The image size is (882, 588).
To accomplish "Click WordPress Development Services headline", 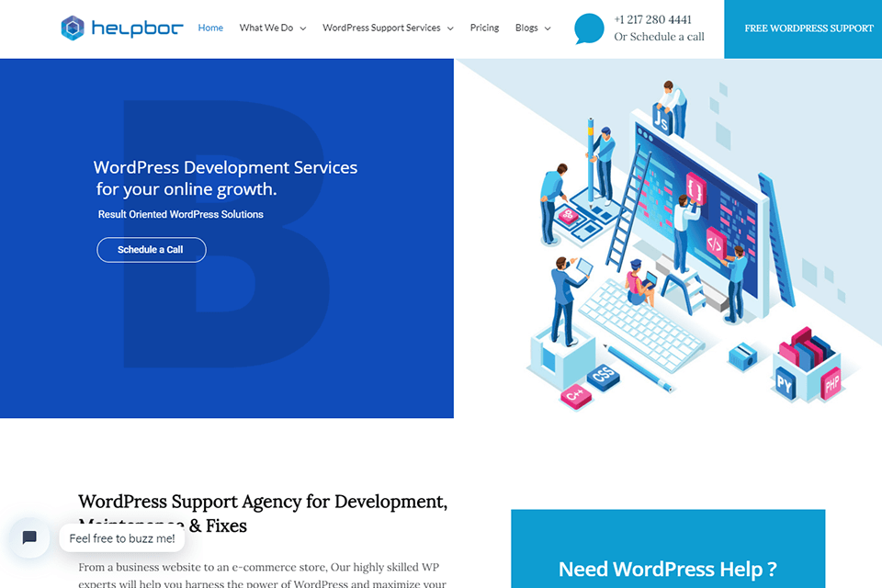I will click(x=226, y=178).
